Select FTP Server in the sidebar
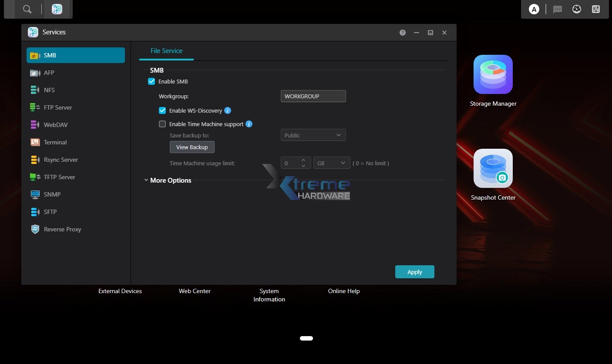 [x=57, y=107]
